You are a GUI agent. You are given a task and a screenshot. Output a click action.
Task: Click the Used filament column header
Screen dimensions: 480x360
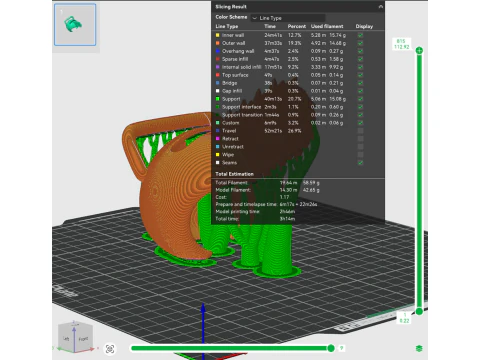(327, 26)
